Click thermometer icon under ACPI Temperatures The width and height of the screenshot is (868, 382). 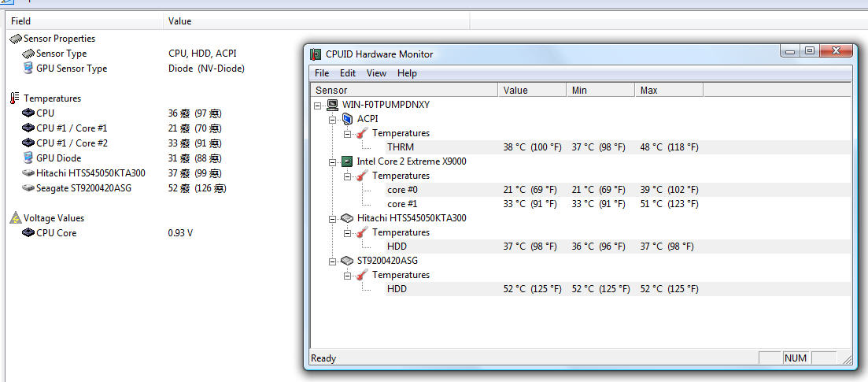point(362,133)
